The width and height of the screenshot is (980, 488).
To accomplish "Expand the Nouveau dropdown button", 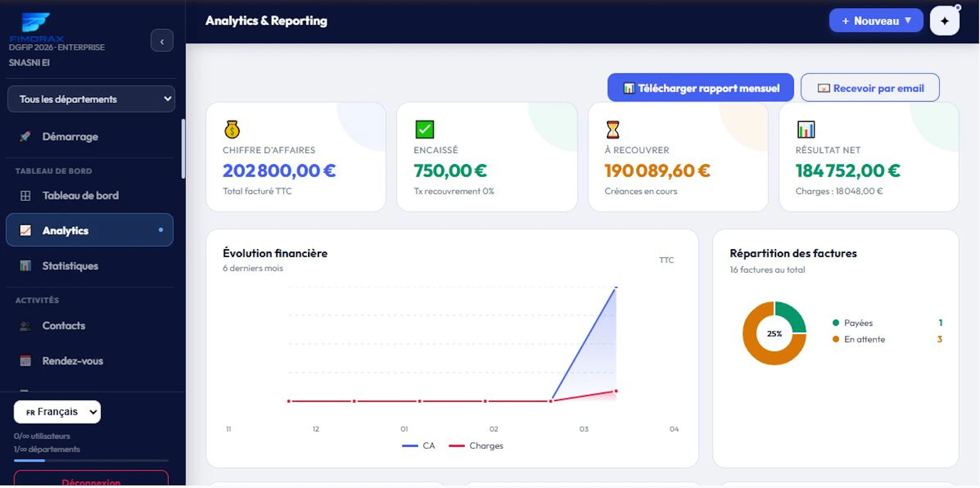I will pyautogui.click(x=876, y=21).
